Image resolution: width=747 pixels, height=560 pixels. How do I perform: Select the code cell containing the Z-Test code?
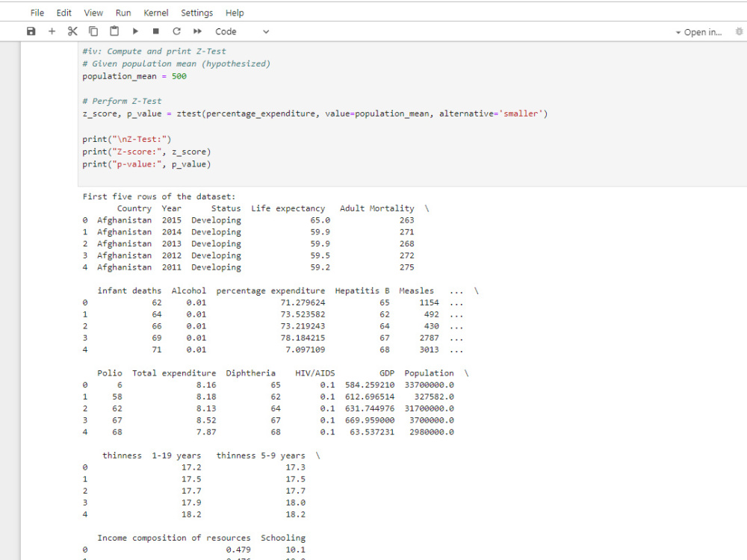299,112
